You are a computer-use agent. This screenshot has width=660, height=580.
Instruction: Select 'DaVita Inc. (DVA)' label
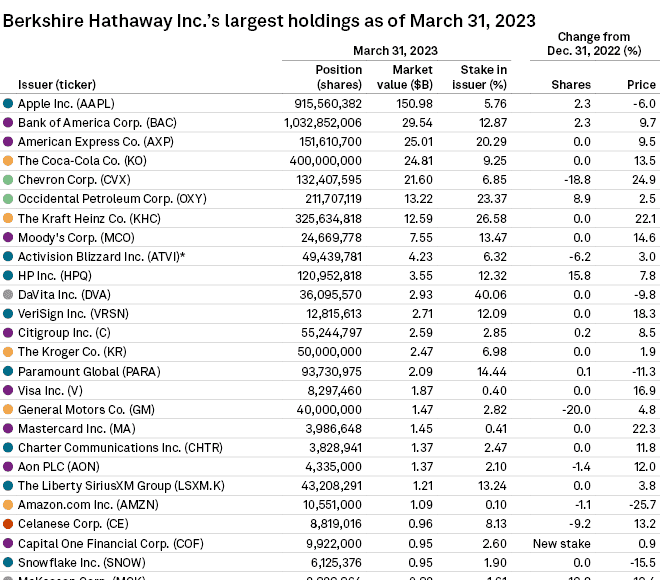tap(64, 295)
